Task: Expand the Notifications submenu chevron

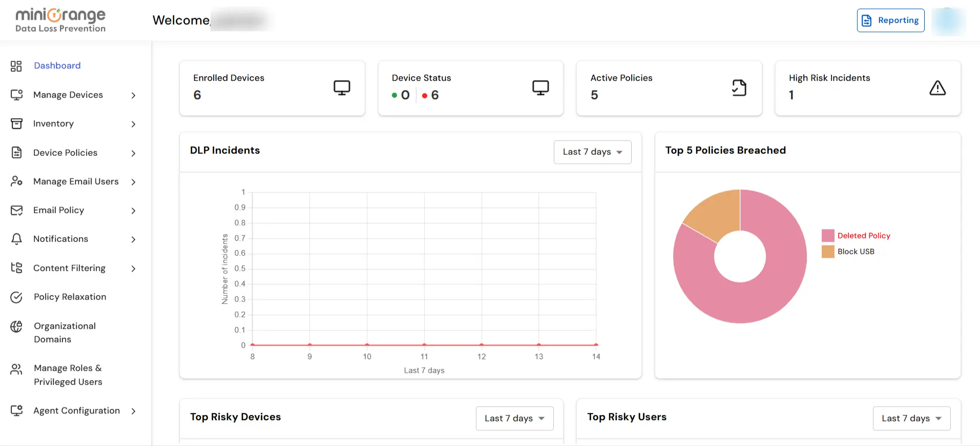Action: click(x=133, y=239)
